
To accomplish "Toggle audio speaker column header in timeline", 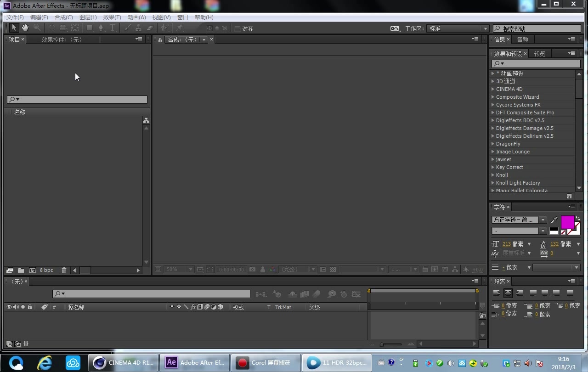I will (16, 307).
